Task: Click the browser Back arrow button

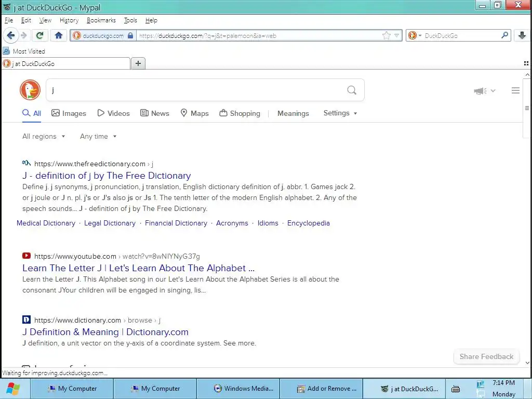Action: pos(10,35)
